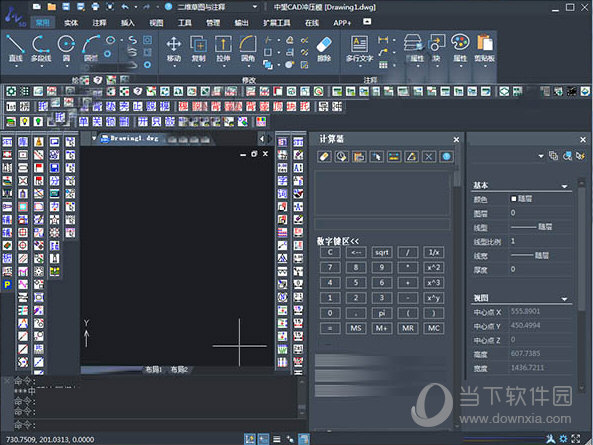Click the 复制 (Copy) tool
The height and width of the screenshot is (445, 593).
(x=198, y=48)
